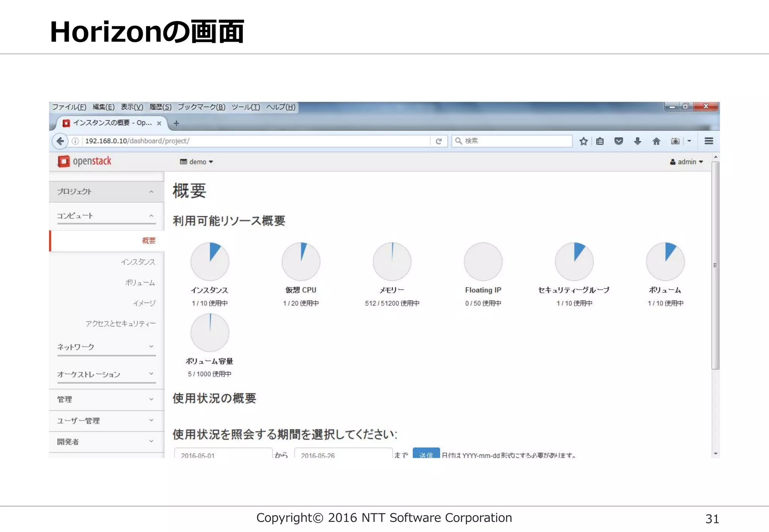Click the vertical scrollbar thumb
Viewport: 769px width, 532px height.
(715, 265)
